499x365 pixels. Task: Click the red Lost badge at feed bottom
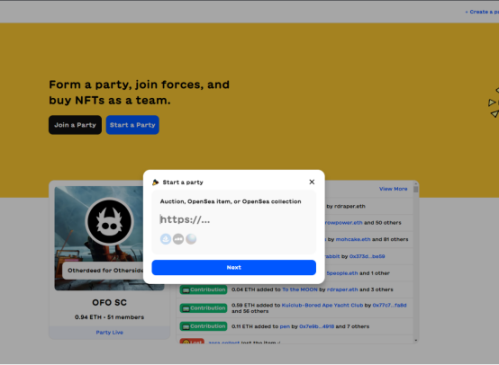point(192,341)
